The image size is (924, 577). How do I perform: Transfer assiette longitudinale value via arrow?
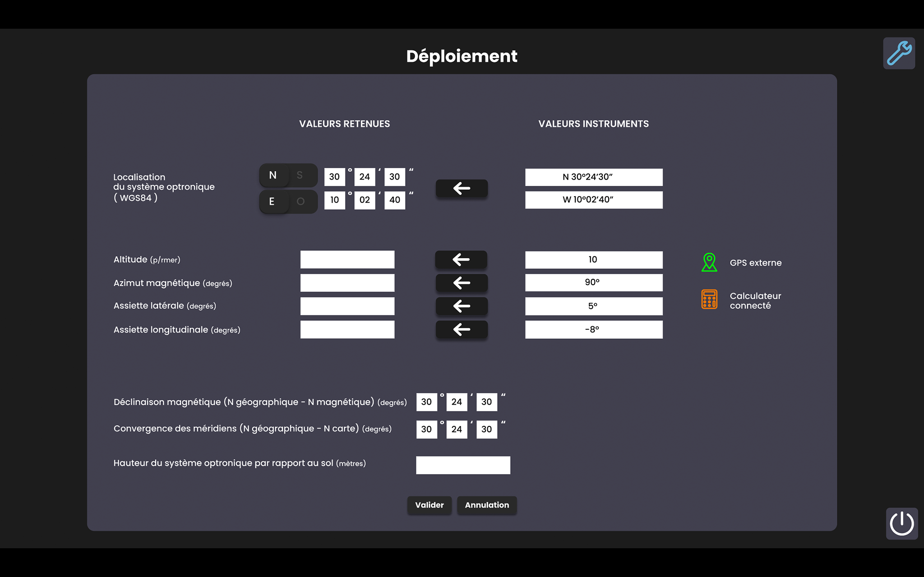coord(461,329)
